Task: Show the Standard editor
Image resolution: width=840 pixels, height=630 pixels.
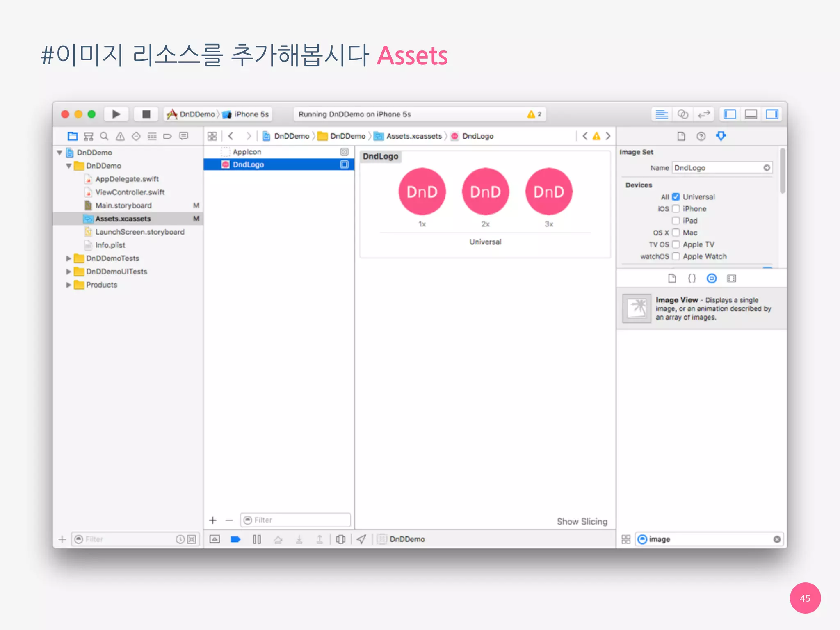Action: (x=662, y=114)
